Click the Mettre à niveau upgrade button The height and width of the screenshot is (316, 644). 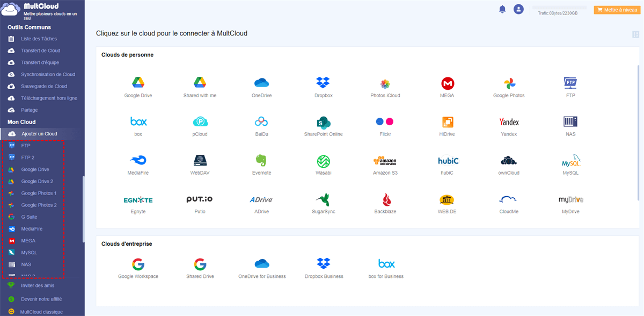[616, 10]
